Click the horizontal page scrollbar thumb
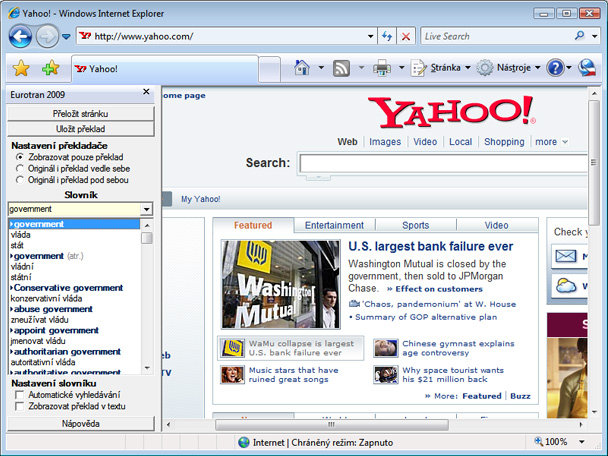Viewport: 608px width, 456px height. coord(332,425)
